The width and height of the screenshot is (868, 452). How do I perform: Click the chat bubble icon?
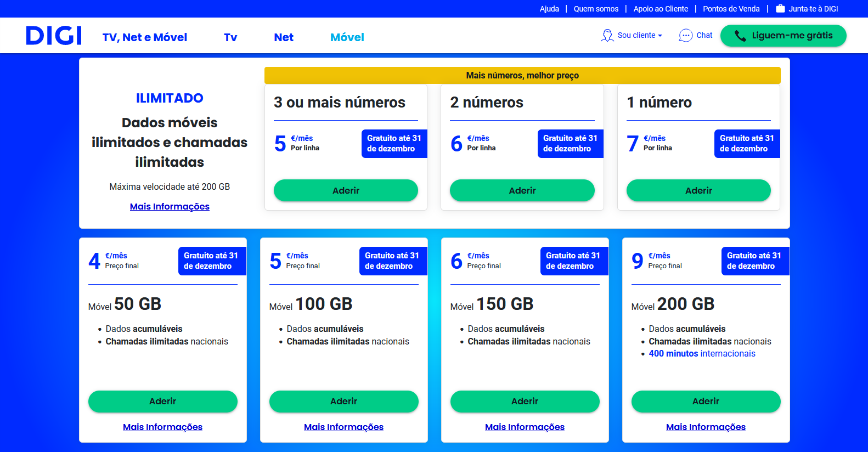(686, 36)
